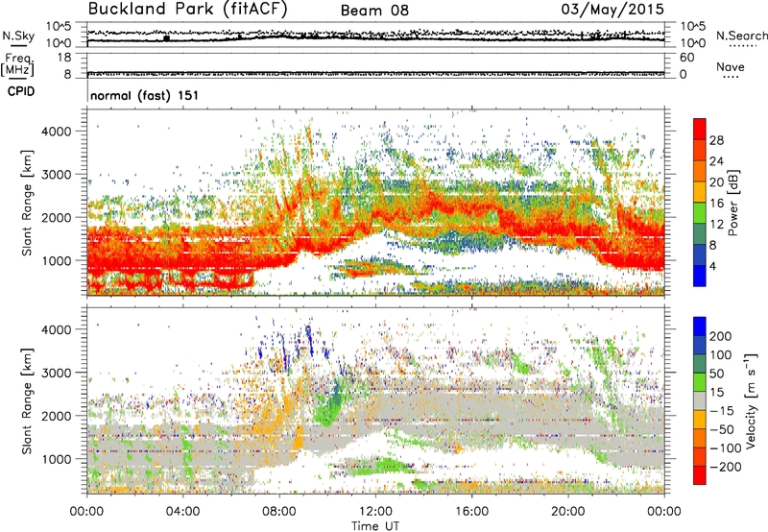Click the yellow-orange 16-20 dB Power swatch

(x=700, y=192)
